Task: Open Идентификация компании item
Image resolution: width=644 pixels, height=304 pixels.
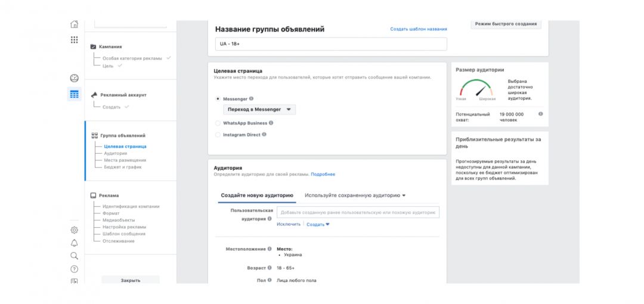Action: (x=131, y=207)
